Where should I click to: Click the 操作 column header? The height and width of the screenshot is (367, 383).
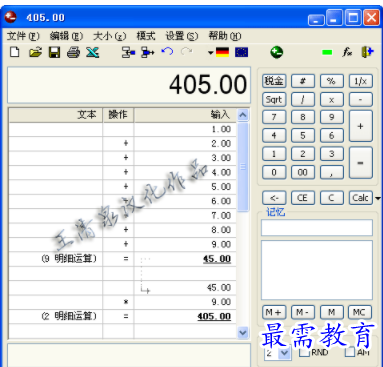[x=118, y=115]
